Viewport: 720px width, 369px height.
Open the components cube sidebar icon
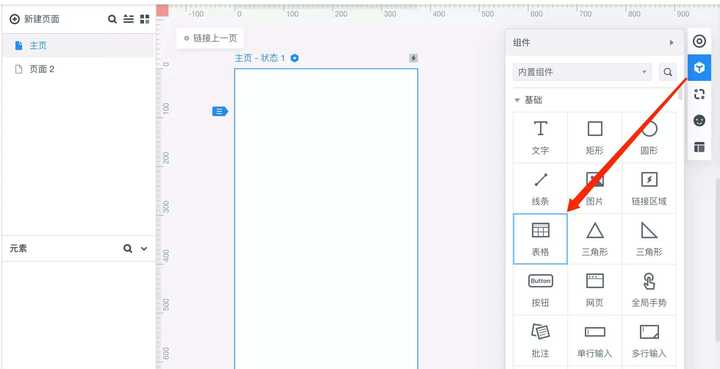pos(699,68)
